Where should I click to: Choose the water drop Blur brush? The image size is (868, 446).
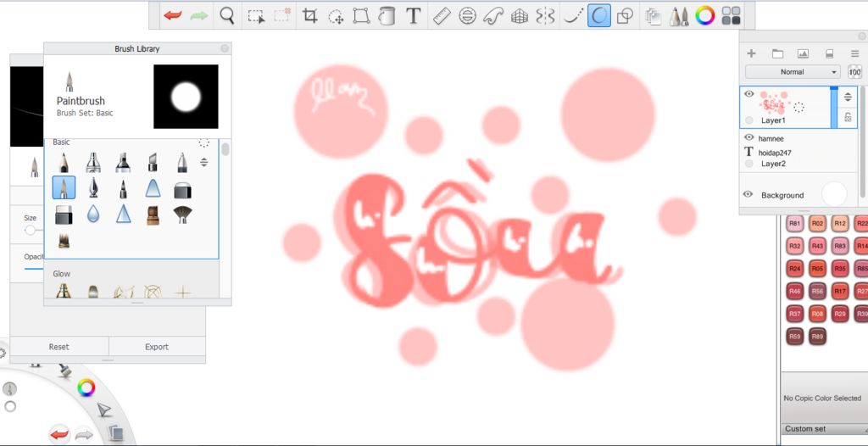[93, 214]
